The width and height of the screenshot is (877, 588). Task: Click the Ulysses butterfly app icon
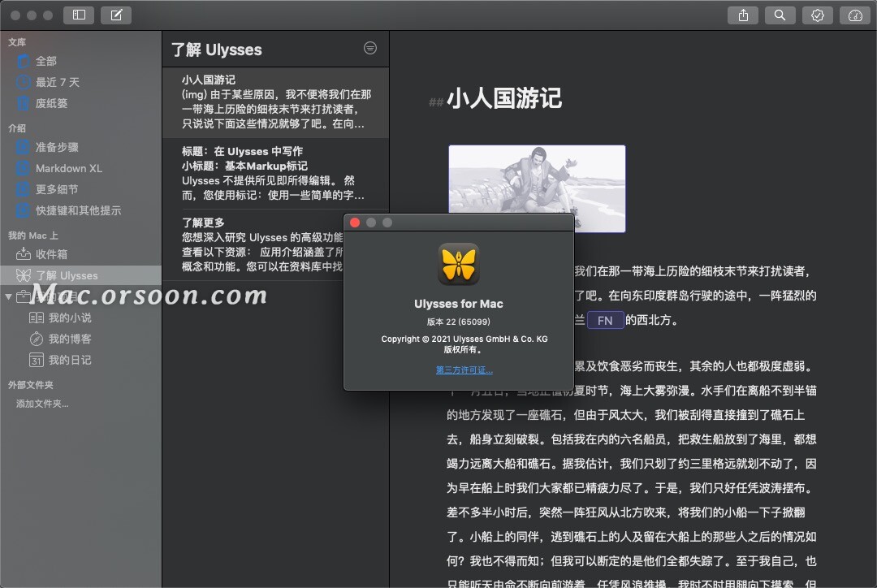click(x=459, y=264)
